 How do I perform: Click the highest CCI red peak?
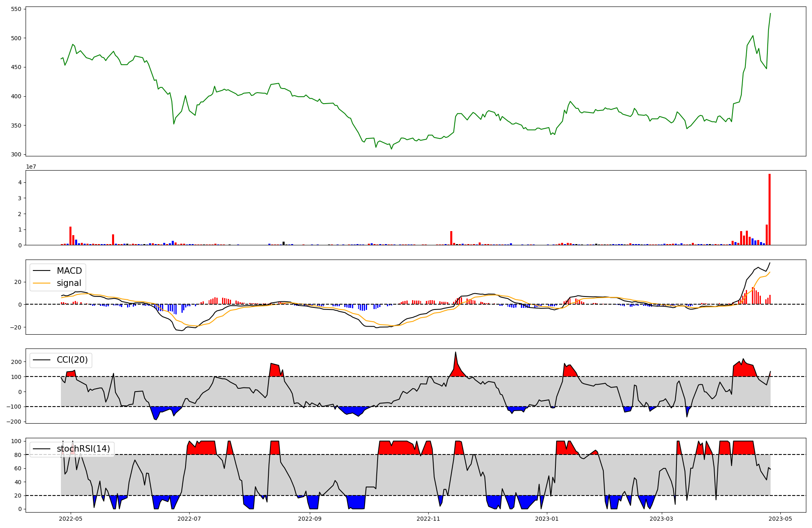[456, 353]
